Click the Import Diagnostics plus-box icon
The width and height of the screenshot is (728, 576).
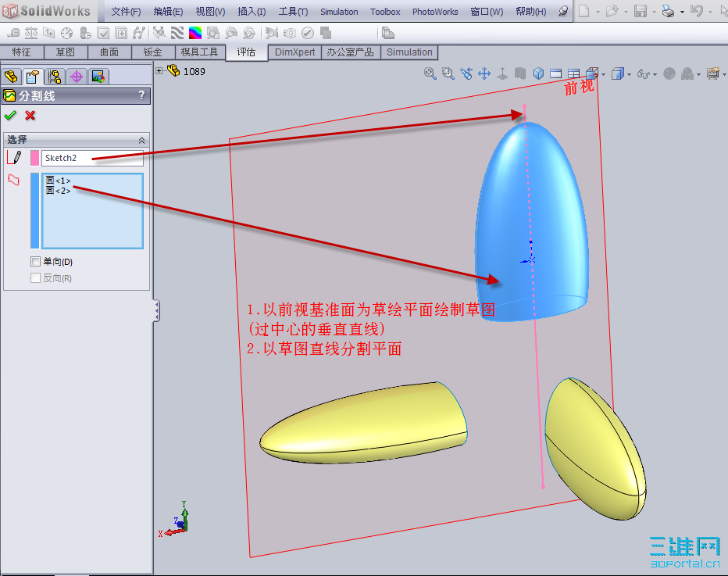[x=121, y=33]
